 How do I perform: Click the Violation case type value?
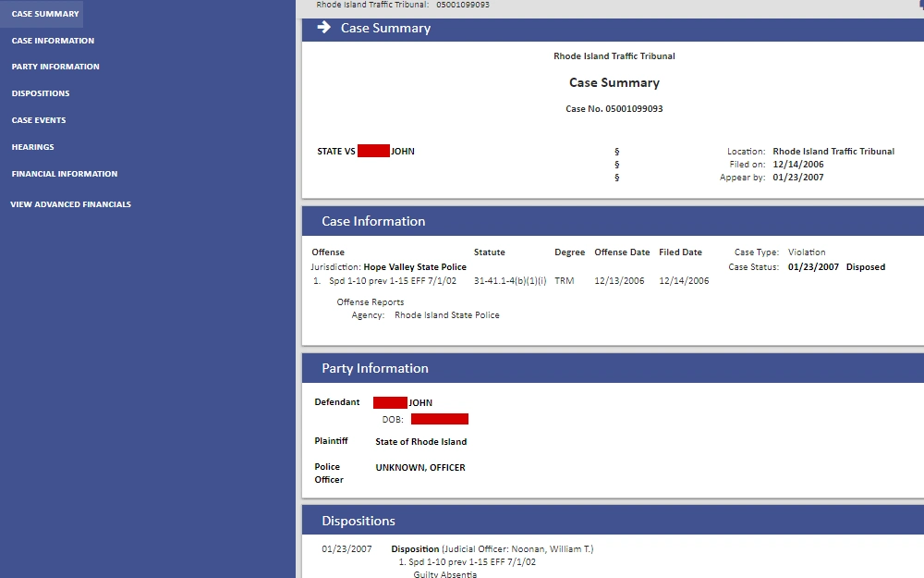(x=806, y=252)
